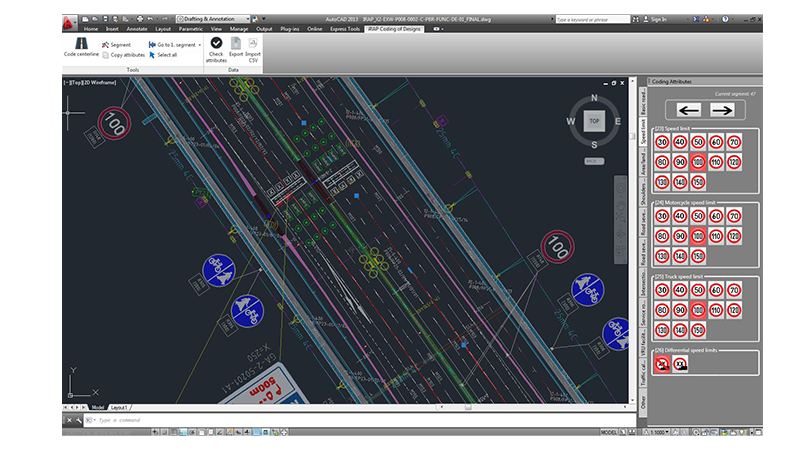Set Truck speed limit to 110
Image resolution: width=800 pixels, height=450 pixels.
716,310
